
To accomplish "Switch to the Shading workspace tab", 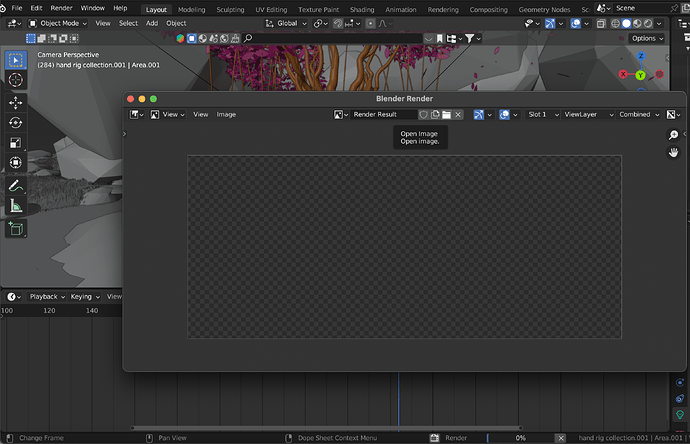I will tap(362, 9).
